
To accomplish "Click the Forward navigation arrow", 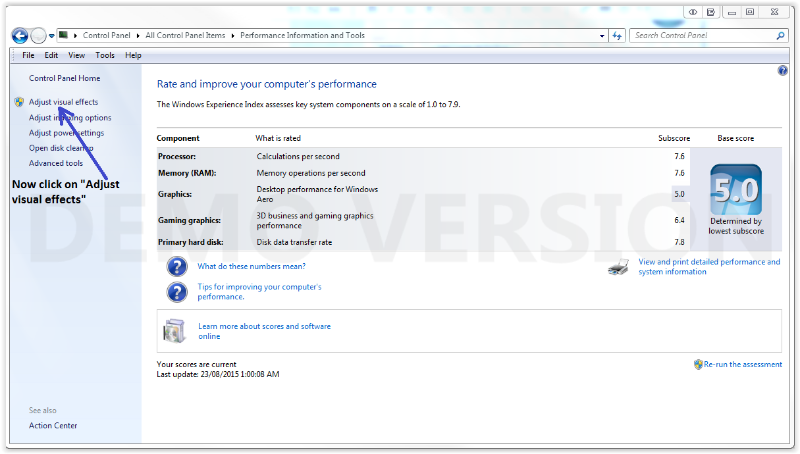I will [x=39, y=36].
